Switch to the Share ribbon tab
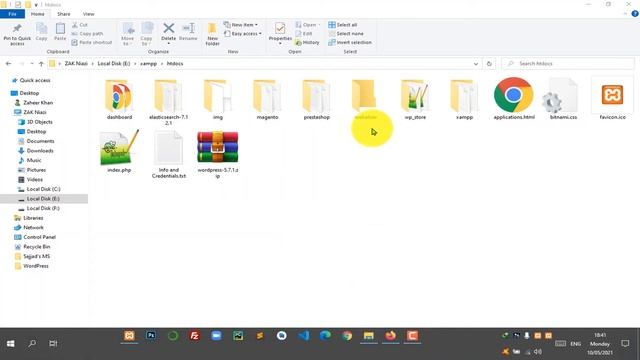 [64, 14]
